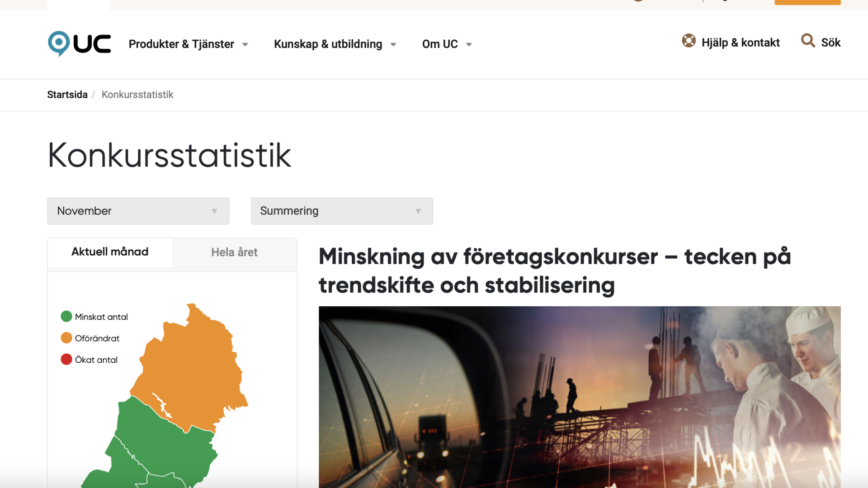This screenshot has width=868, height=488.
Task: Expand arrow next to Kunskap & utbildning
Action: coord(393,44)
